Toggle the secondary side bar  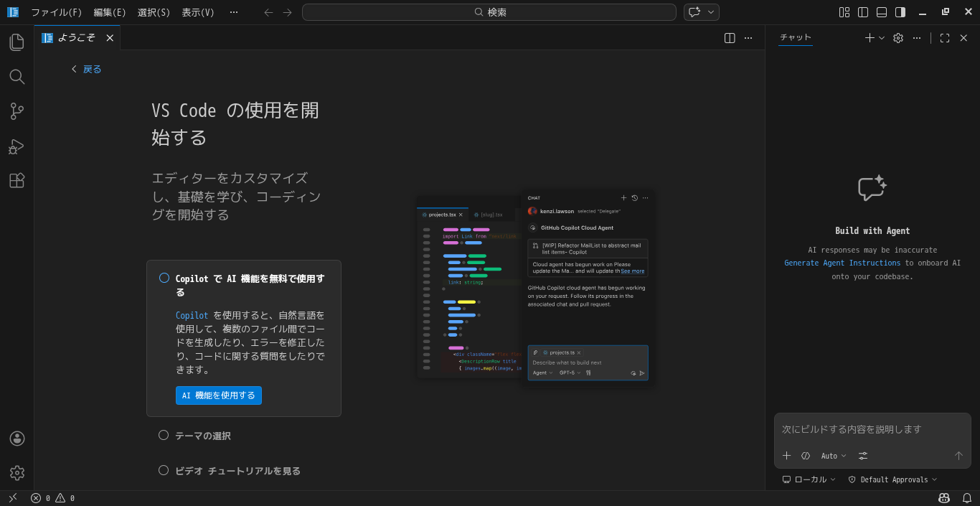(x=900, y=12)
